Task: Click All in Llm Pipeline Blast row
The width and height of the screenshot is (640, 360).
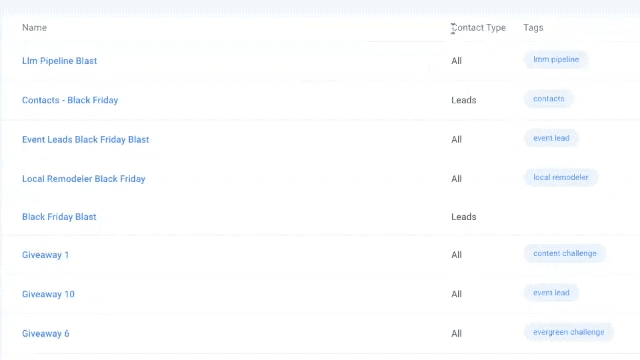Action: coord(456,61)
